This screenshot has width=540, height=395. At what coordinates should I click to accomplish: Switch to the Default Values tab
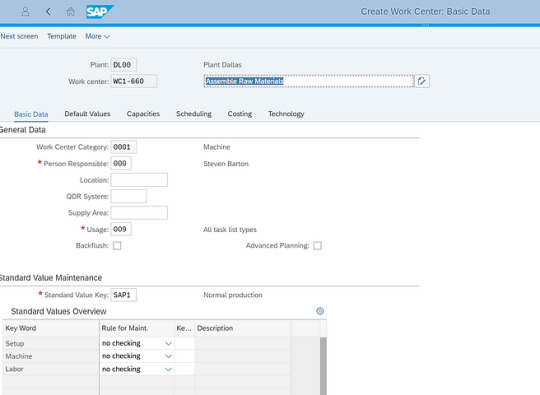(87, 114)
